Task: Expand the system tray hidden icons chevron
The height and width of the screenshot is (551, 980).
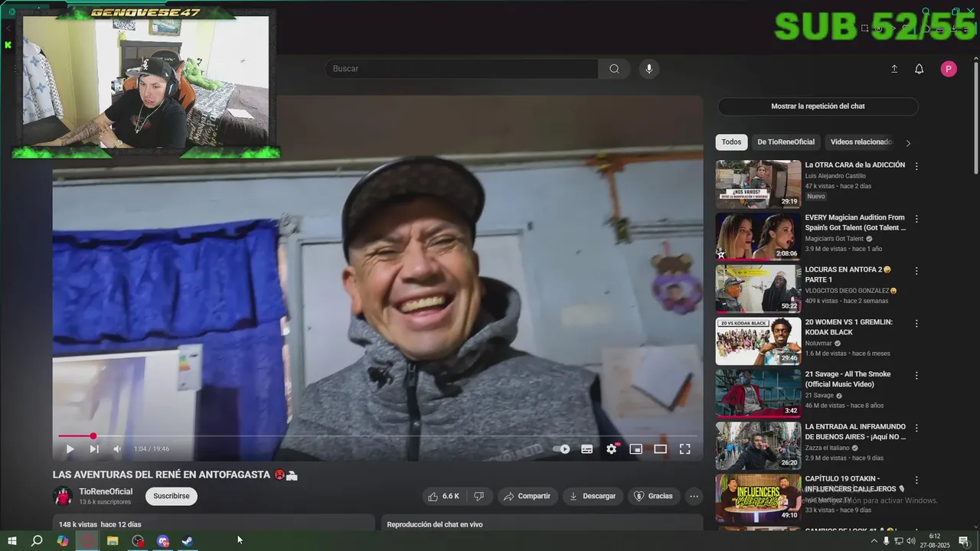Action: (874, 541)
